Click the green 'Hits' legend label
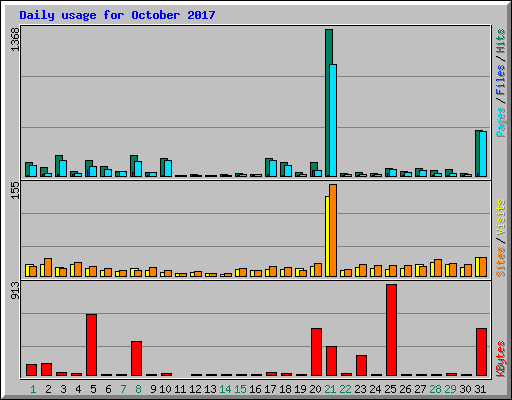 (501, 41)
